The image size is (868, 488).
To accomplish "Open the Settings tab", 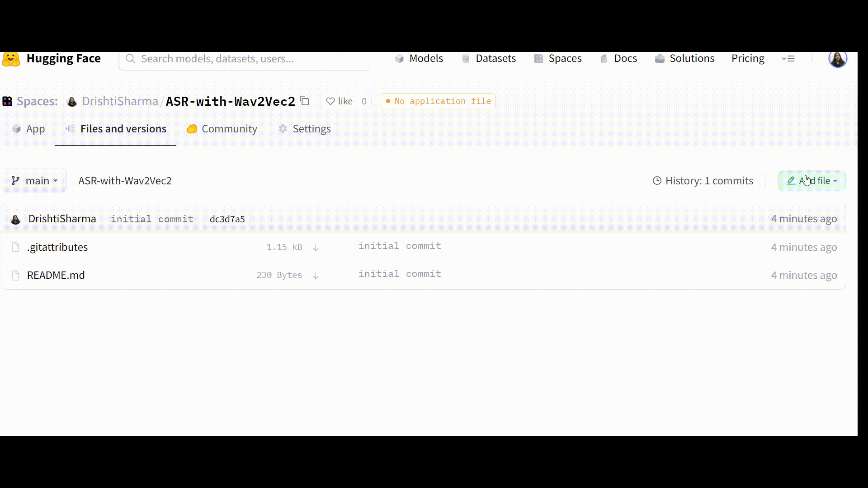I will point(305,129).
